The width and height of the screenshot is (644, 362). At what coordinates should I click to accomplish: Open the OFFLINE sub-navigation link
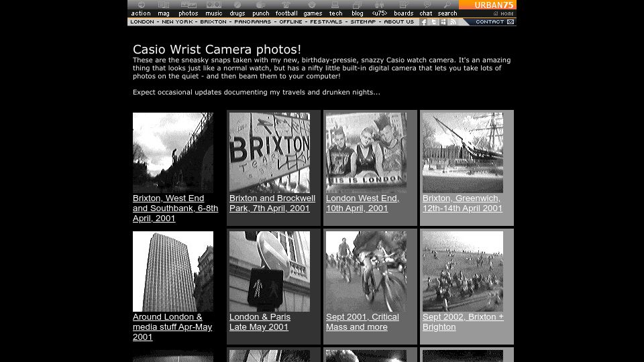(290, 21)
